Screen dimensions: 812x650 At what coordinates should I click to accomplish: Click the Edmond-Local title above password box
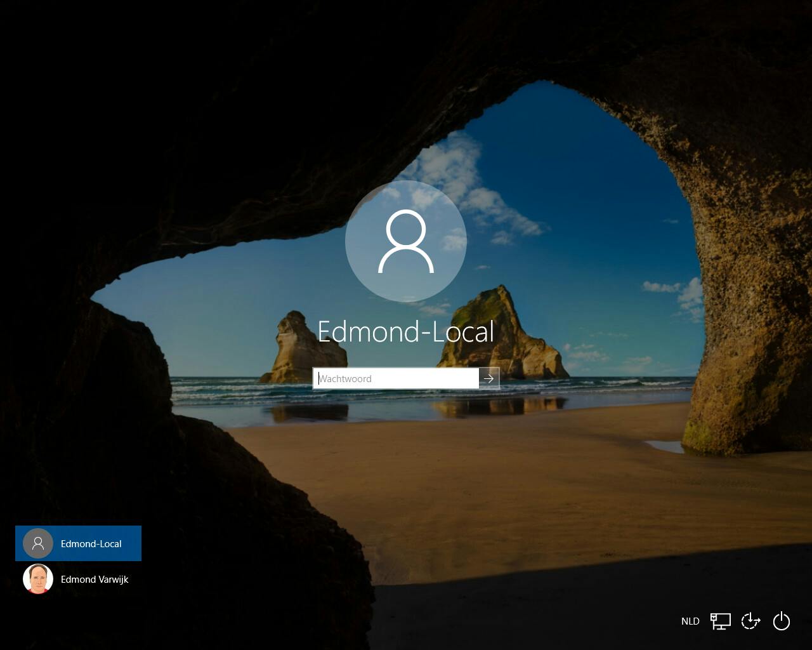406,331
